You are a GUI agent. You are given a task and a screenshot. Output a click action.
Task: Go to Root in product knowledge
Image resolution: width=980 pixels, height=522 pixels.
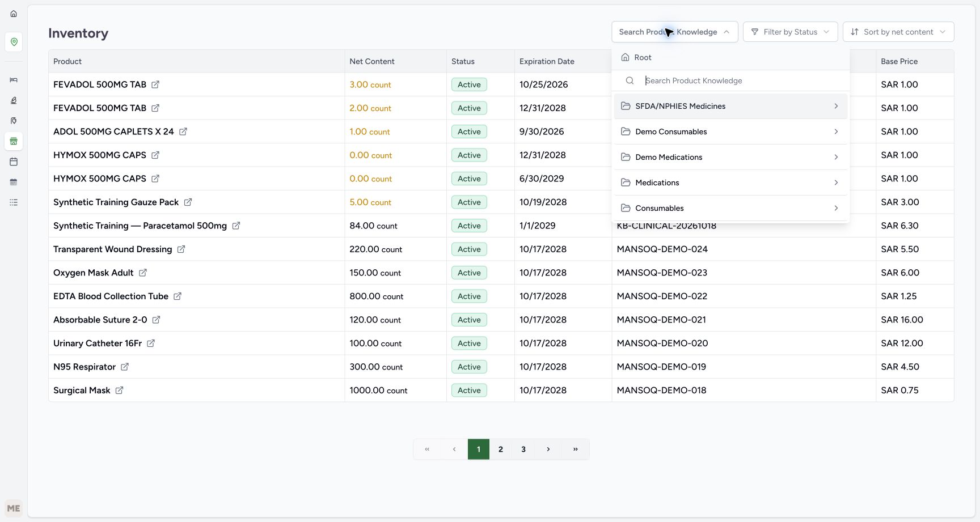point(636,57)
